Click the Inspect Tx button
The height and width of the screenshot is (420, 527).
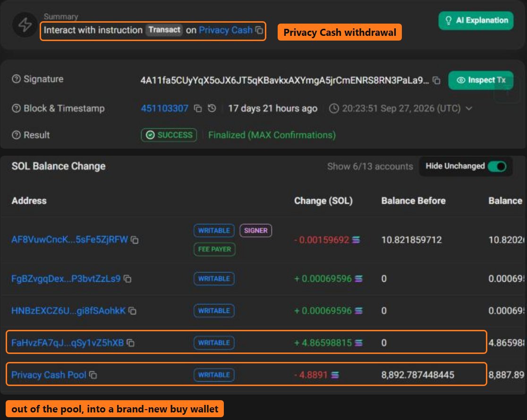(481, 80)
